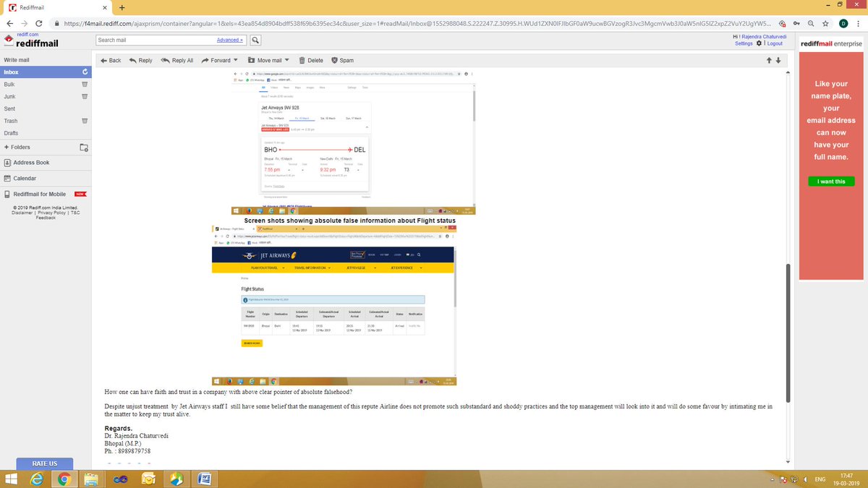868x488 pixels.
Task: Click Write mail
Action: coord(17,60)
